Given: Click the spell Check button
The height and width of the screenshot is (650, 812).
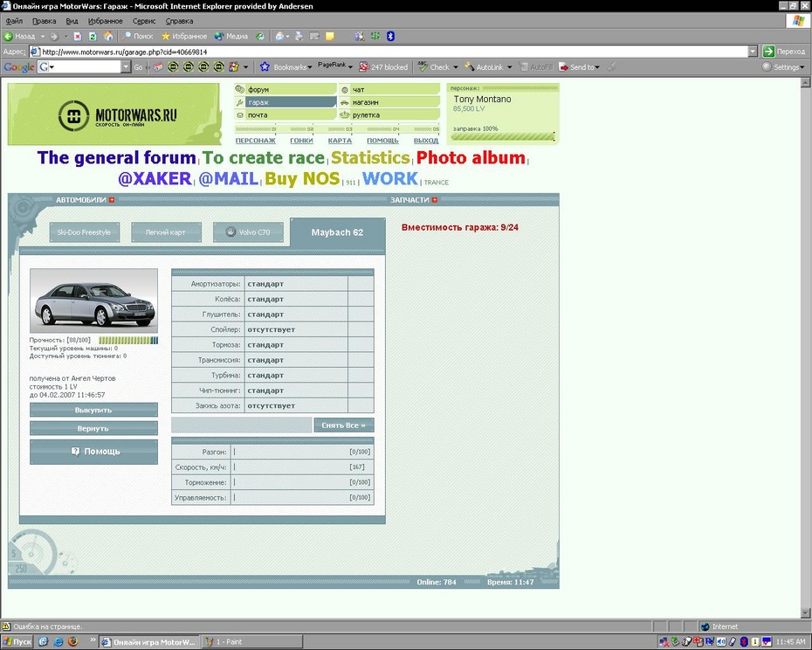Looking at the screenshot, I should (433, 67).
